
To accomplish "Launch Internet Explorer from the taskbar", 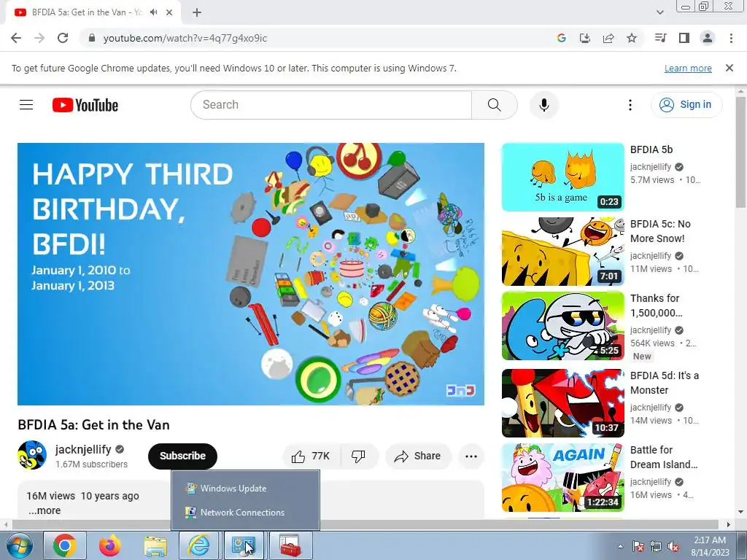I will point(198,545).
